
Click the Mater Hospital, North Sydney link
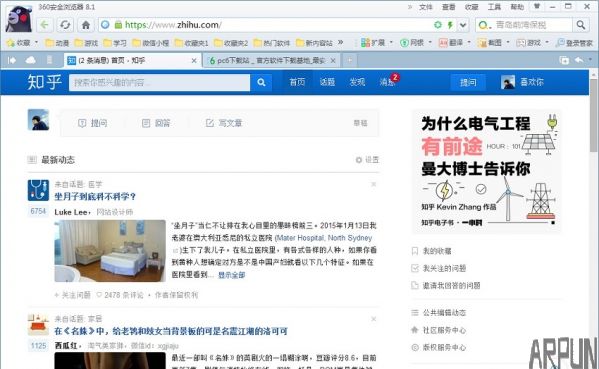tap(323, 238)
